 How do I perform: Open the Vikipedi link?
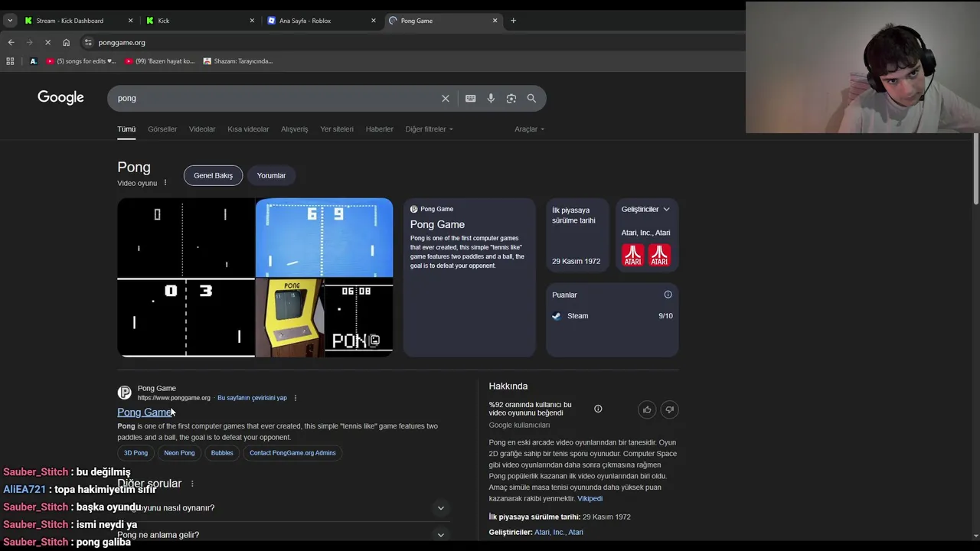coord(590,499)
